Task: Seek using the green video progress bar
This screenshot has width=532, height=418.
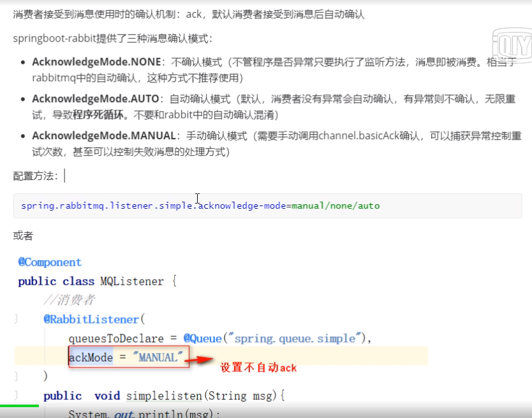Action: click(19, 405)
